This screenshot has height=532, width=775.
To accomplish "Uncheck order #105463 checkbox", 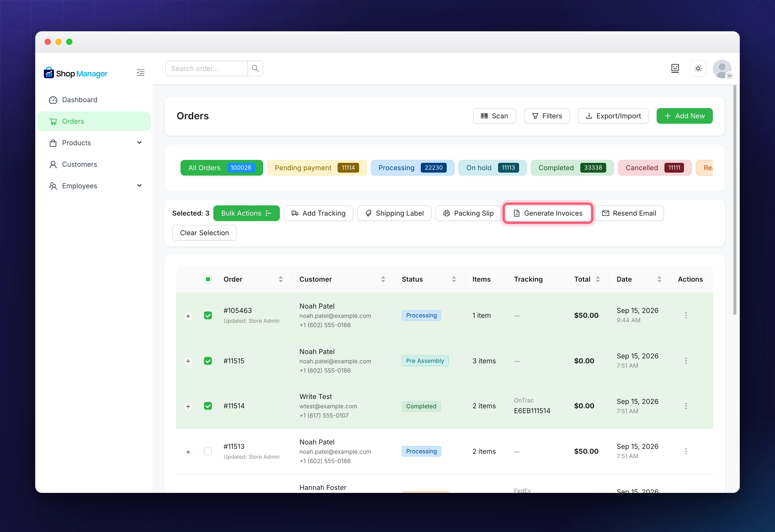I will pos(208,315).
